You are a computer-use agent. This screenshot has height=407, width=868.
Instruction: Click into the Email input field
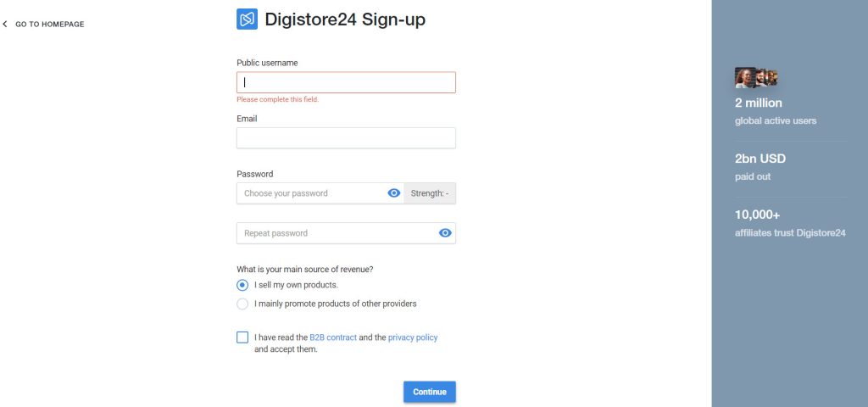point(346,138)
